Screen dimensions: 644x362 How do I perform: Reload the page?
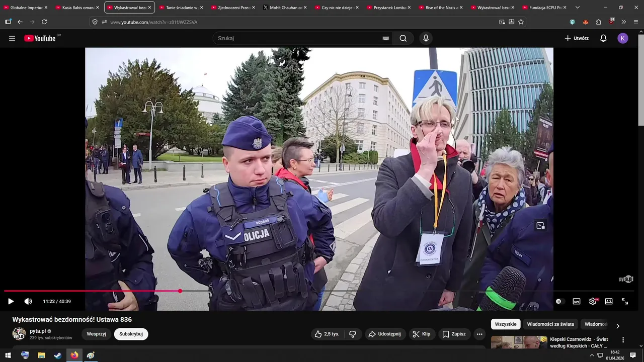(x=44, y=22)
